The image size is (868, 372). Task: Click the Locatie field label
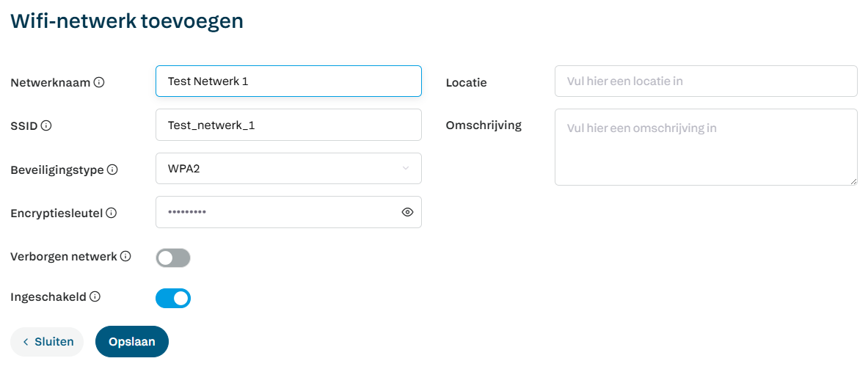coord(466,83)
